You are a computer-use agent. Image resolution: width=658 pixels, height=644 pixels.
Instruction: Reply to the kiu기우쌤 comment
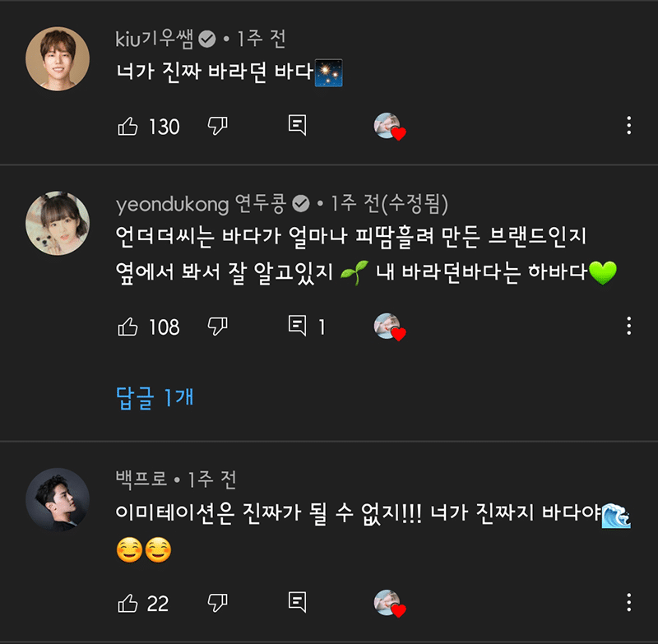298,126
